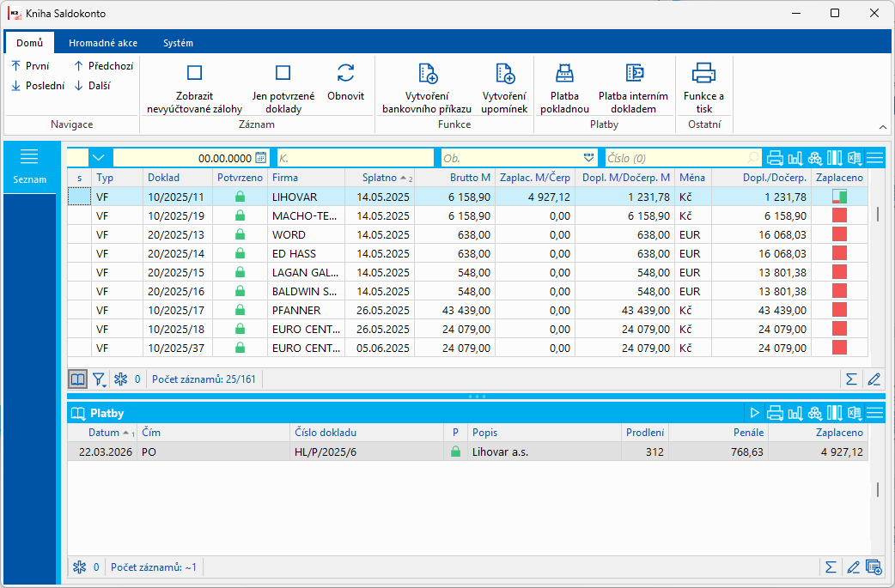The height and width of the screenshot is (588, 895).
Task: Open the Seznam list panel icon
Action: tap(29, 156)
